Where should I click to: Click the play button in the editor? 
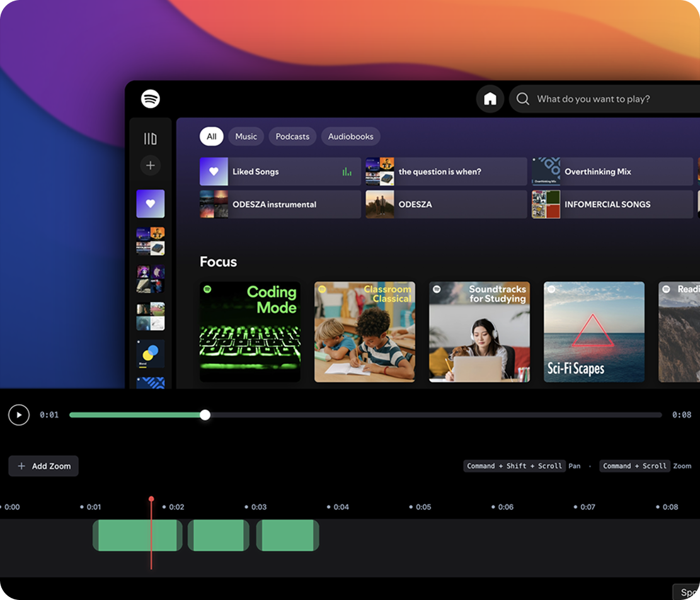(x=19, y=415)
